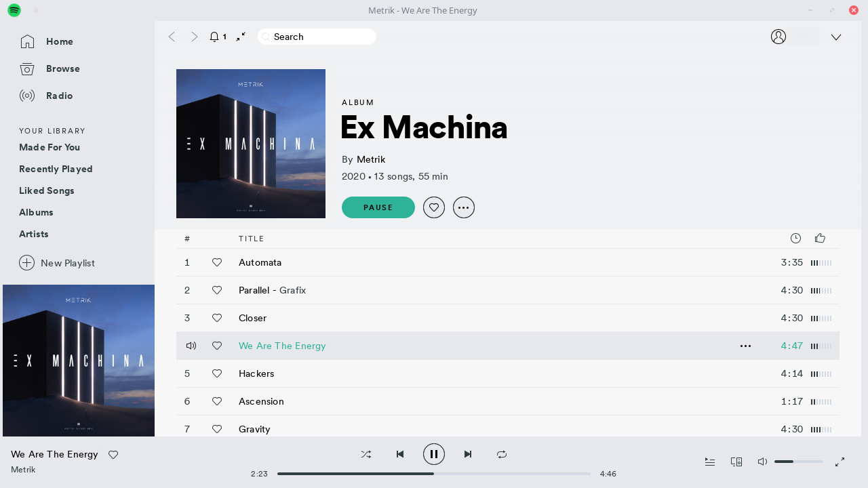Like We Are The Energy in tracklist
This screenshot has width=868, height=488.
pos(217,346)
